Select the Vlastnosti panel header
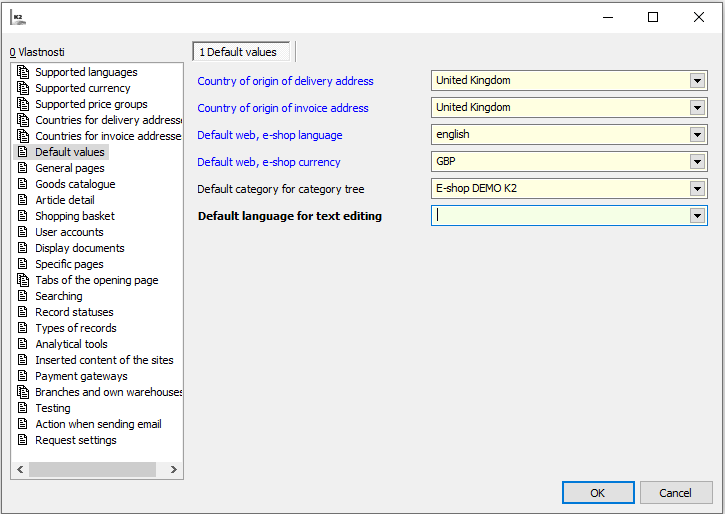 coord(37,52)
